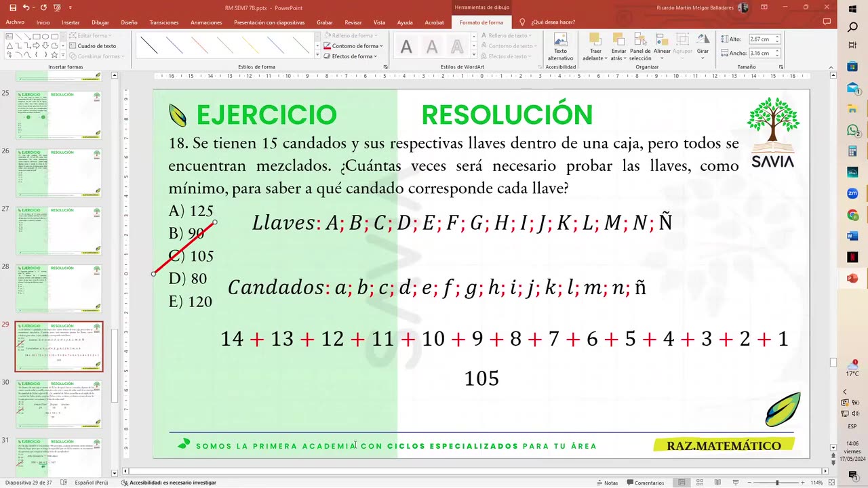Expand the shape styles gallery
Image resolution: width=868 pixels, height=488 pixels.
317,56
